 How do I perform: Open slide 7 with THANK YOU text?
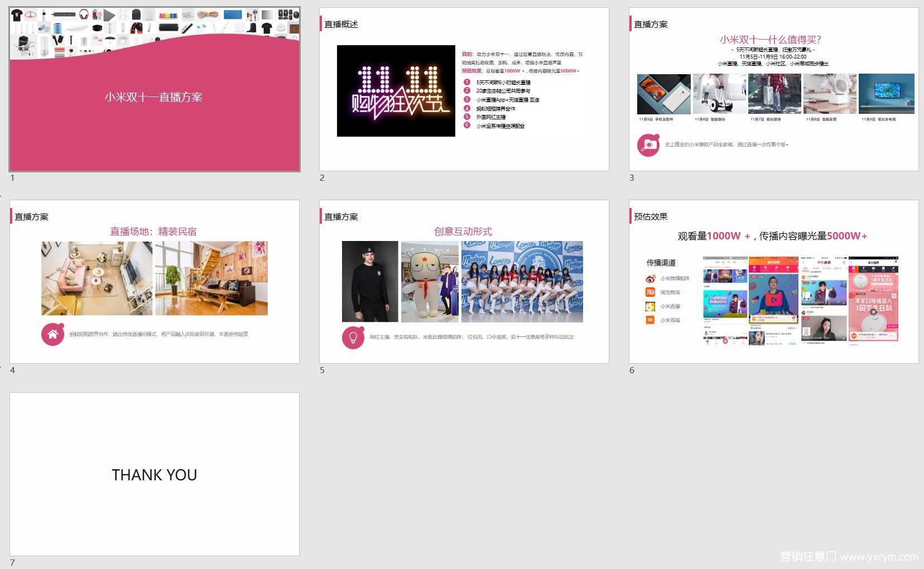(x=155, y=474)
